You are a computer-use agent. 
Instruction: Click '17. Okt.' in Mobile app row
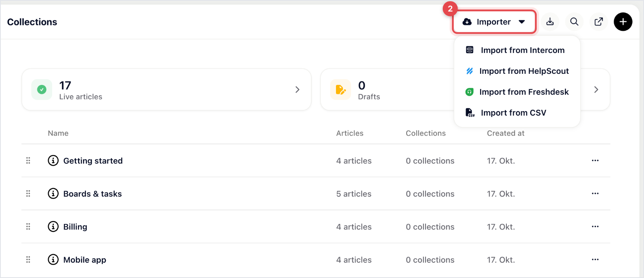click(x=501, y=260)
